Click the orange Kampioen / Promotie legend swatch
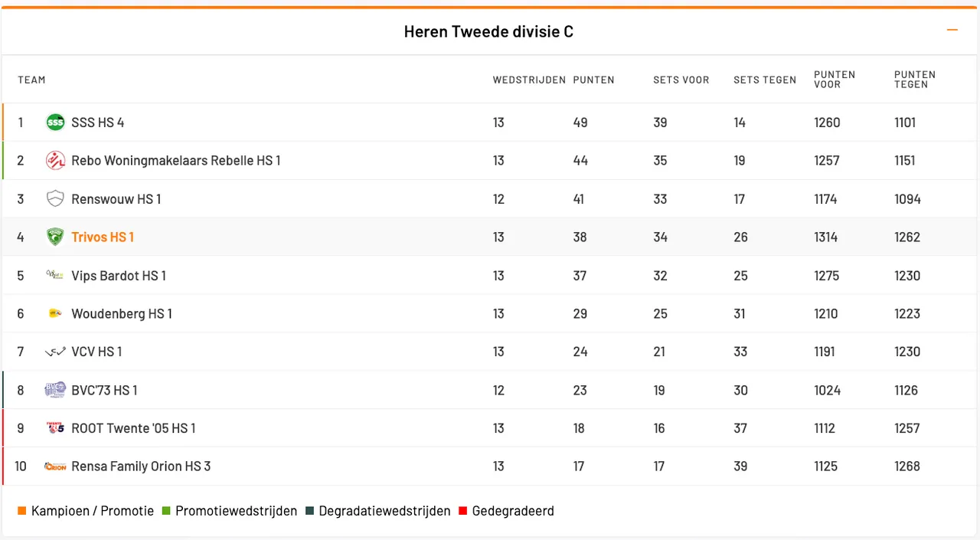Screen dimensions: 980x540 (x=21, y=511)
